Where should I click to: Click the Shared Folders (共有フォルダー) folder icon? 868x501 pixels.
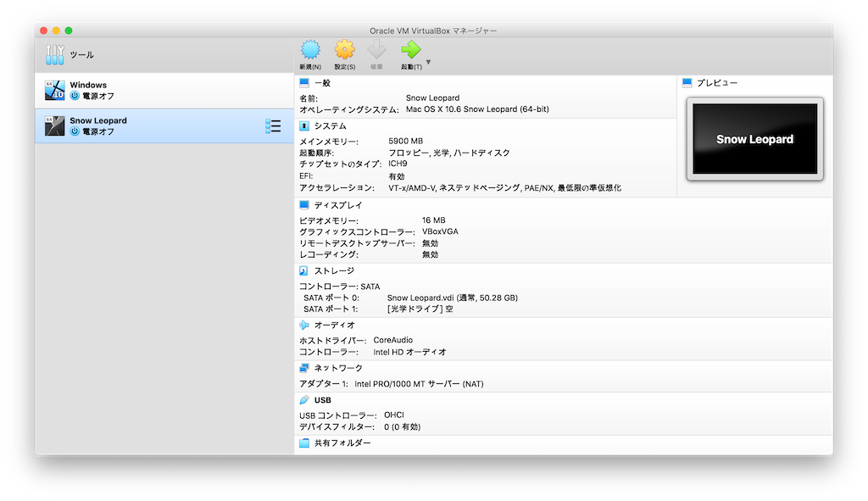click(304, 443)
